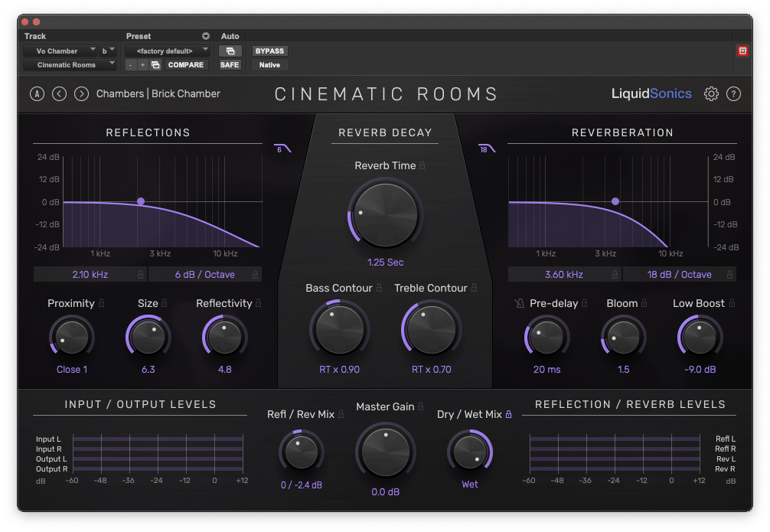The height and width of the screenshot is (532, 770).
Task: Click the Bass Contour knob
Action: tap(339, 328)
